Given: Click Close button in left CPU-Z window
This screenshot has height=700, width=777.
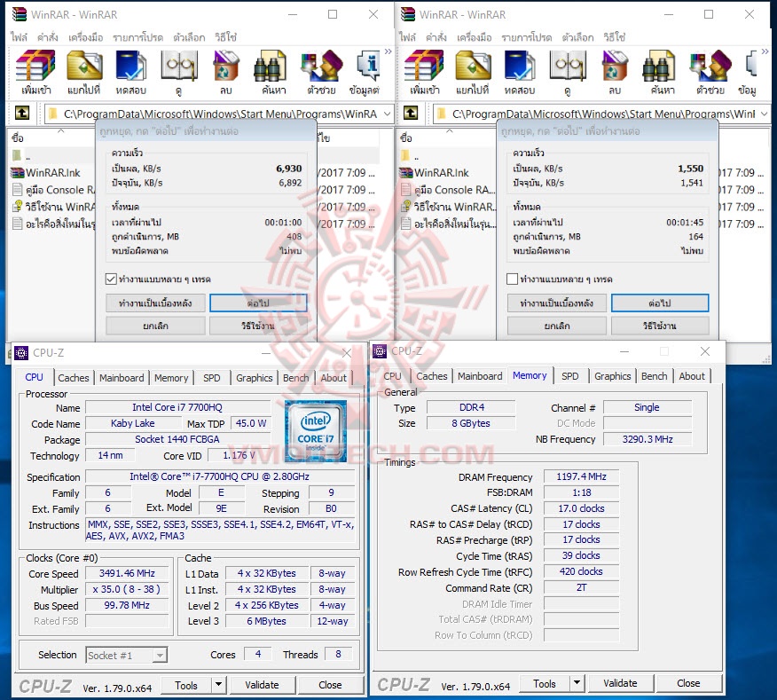Looking at the screenshot, I should pos(330,685).
